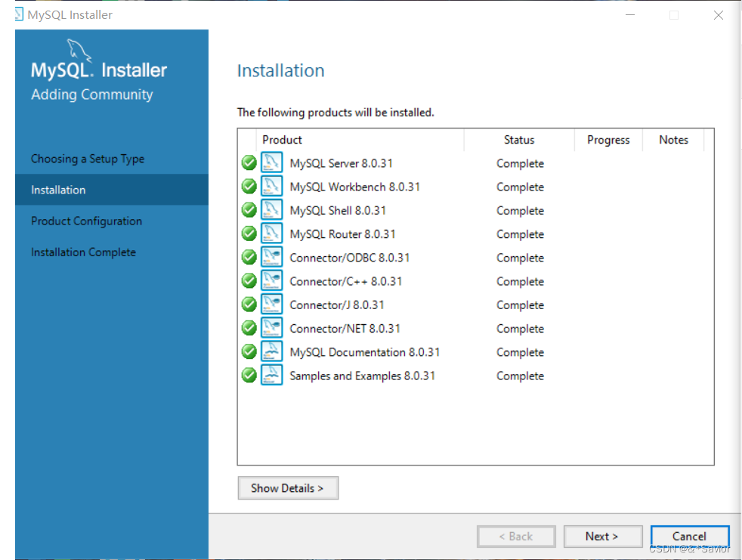Click green checkmark beside Connector/ODBC
Image resolution: width=742 pixels, height=560 pixels.
pyautogui.click(x=249, y=257)
